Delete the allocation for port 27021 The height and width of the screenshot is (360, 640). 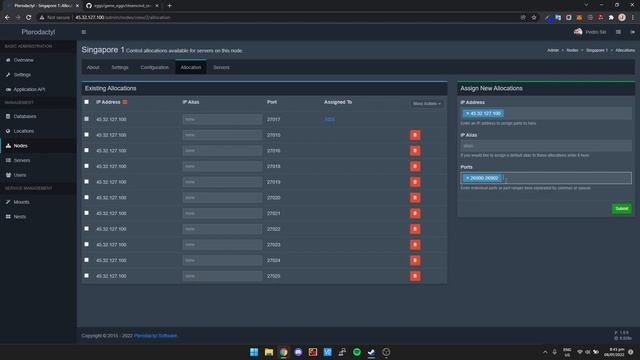pyautogui.click(x=415, y=213)
